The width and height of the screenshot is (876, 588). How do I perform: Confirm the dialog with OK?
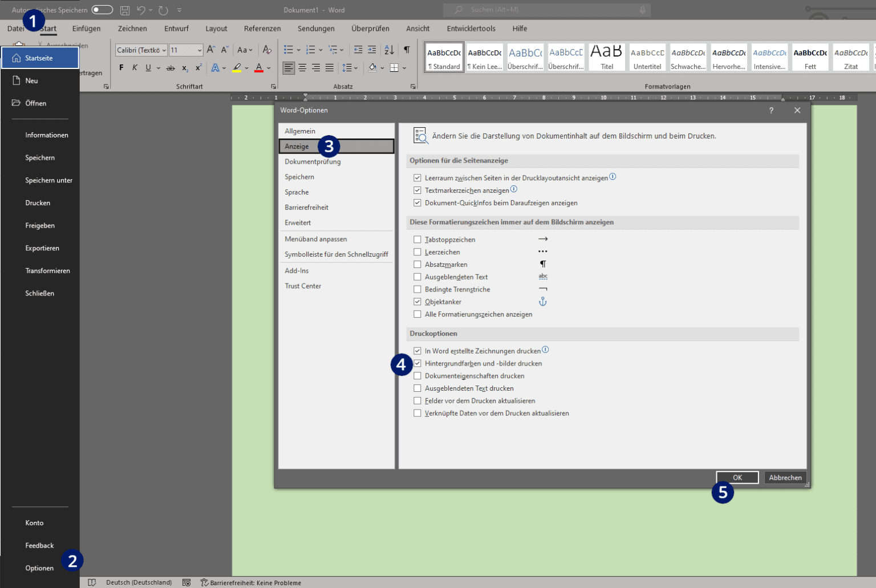tap(737, 478)
